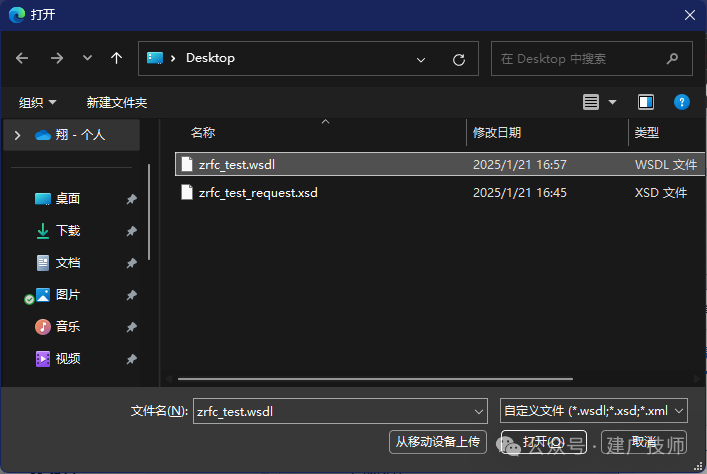The image size is (707, 474).
Task: Open the 组织 menu
Action: click(37, 102)
